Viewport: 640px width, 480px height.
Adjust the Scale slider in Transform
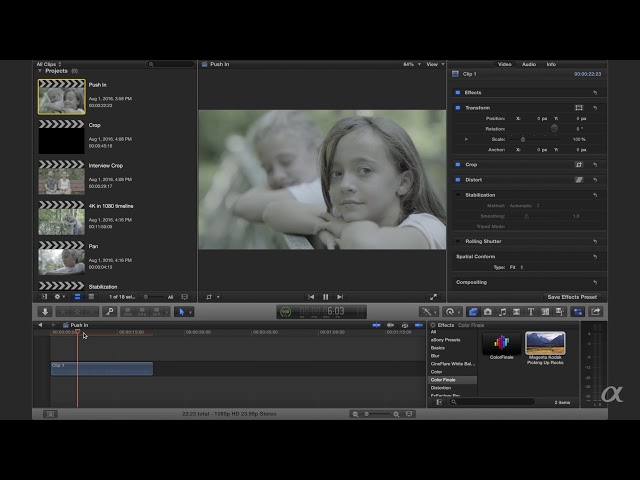point(523,139)
